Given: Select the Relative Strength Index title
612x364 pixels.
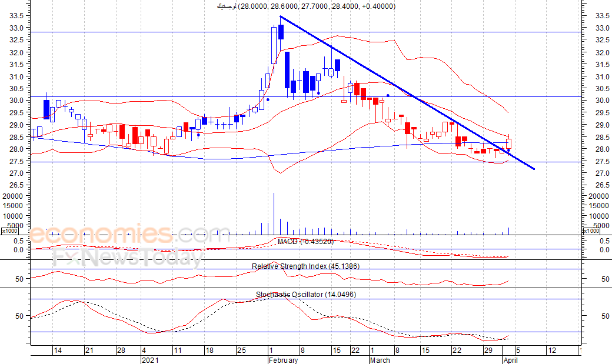Looking at the screenshot, I should click(x=305, y=266).
